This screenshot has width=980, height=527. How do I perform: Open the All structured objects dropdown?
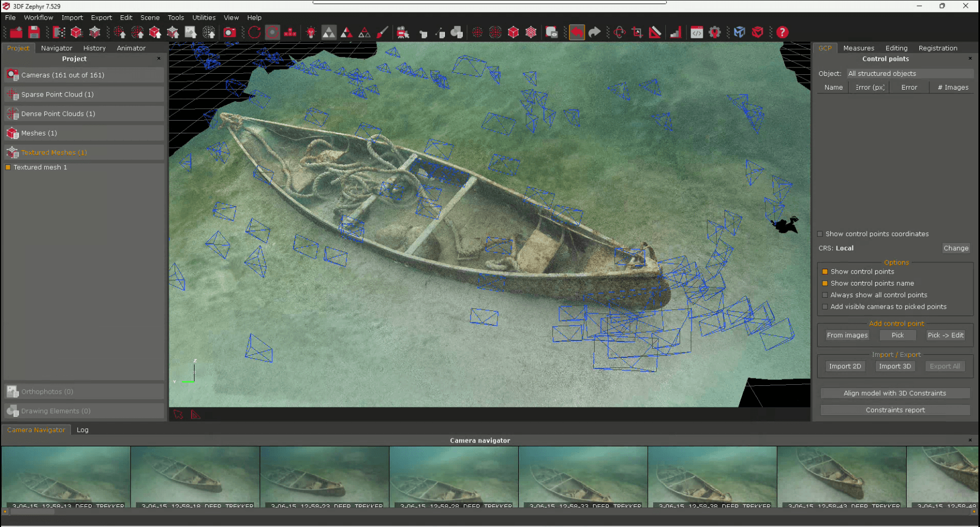tap(910, 73)
